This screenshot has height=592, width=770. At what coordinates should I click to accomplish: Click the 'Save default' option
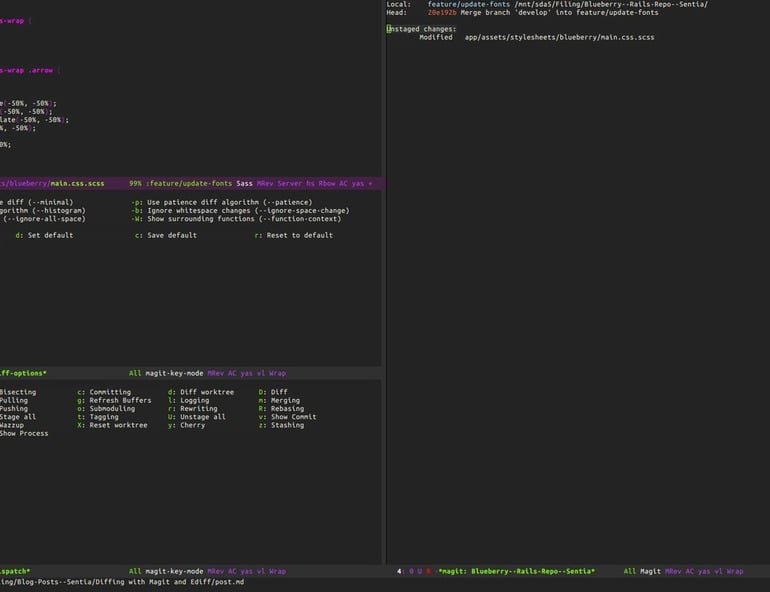click(170, 235)
